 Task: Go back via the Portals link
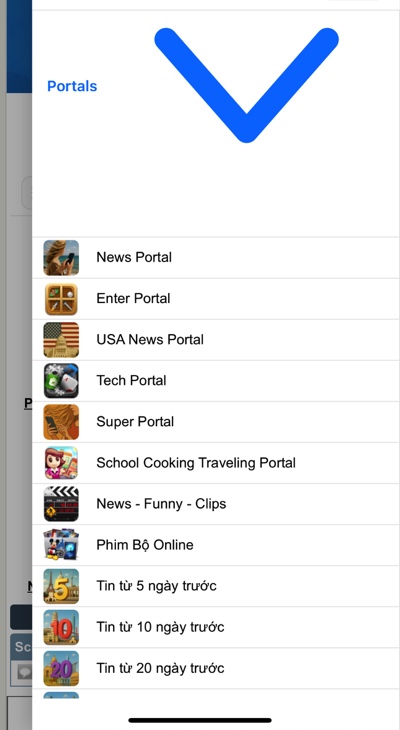coord(72,86)
